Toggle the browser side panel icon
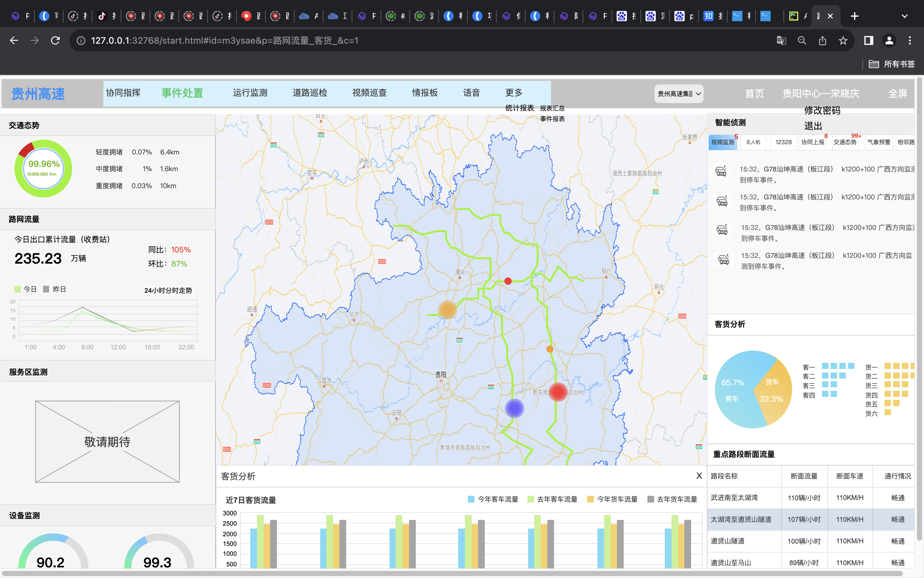924x578 pixels. [x=868, y=40]
